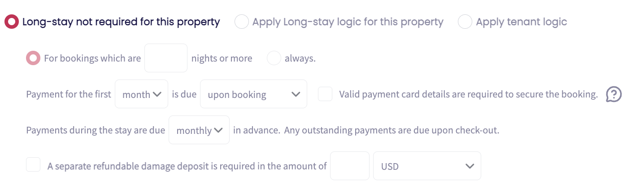Tick the refundable damage deposit checkbox
644x195 pixels.
33,165
